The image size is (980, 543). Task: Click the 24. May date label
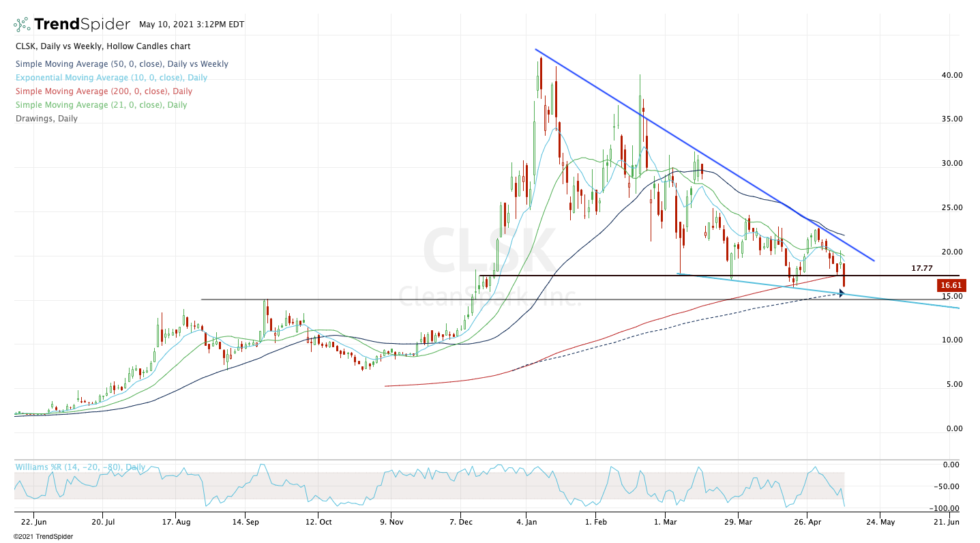point(879,523)
